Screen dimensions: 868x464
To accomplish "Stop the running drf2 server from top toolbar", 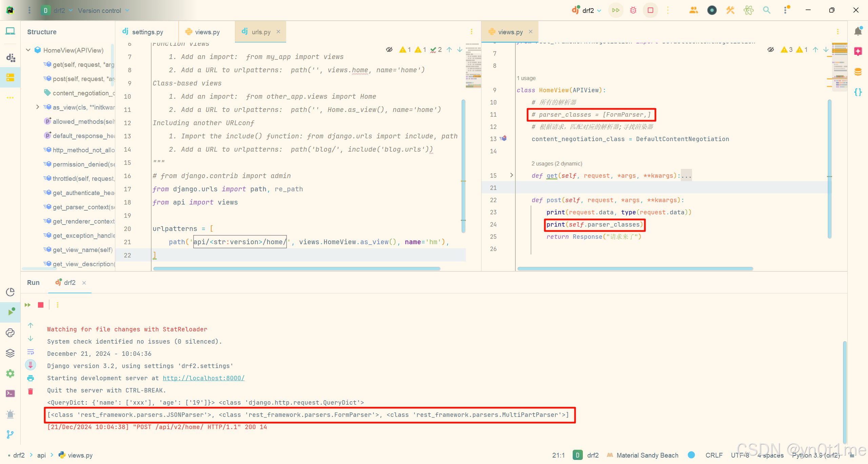I will 650,10.
